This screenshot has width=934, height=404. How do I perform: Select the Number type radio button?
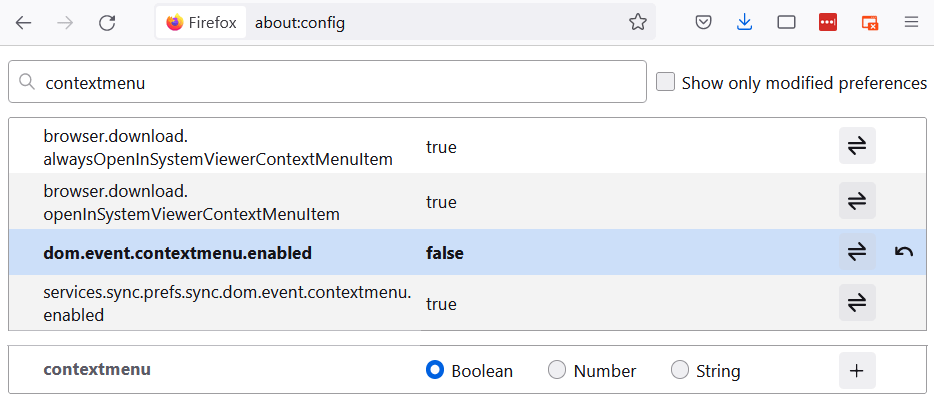tap(557, 370)
